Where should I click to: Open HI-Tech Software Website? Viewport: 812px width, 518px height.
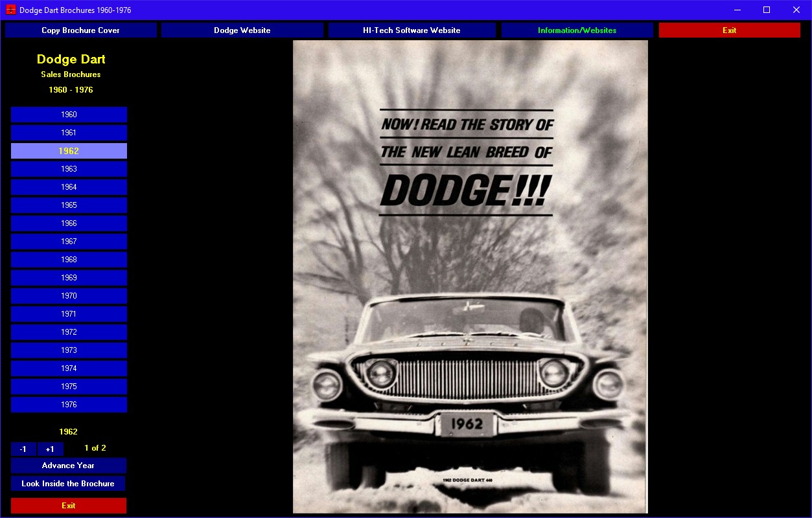[x=412, y=30]
